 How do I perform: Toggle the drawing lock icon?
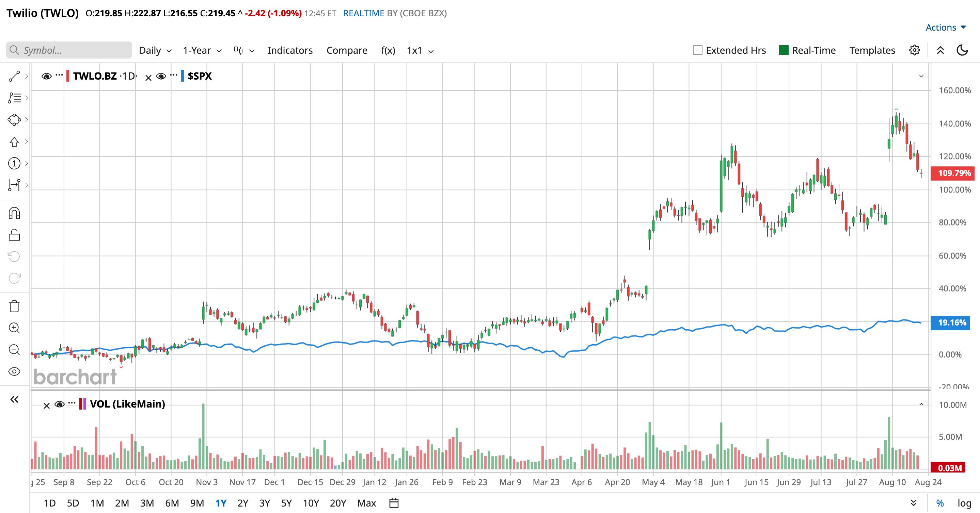tap(14, 235)
